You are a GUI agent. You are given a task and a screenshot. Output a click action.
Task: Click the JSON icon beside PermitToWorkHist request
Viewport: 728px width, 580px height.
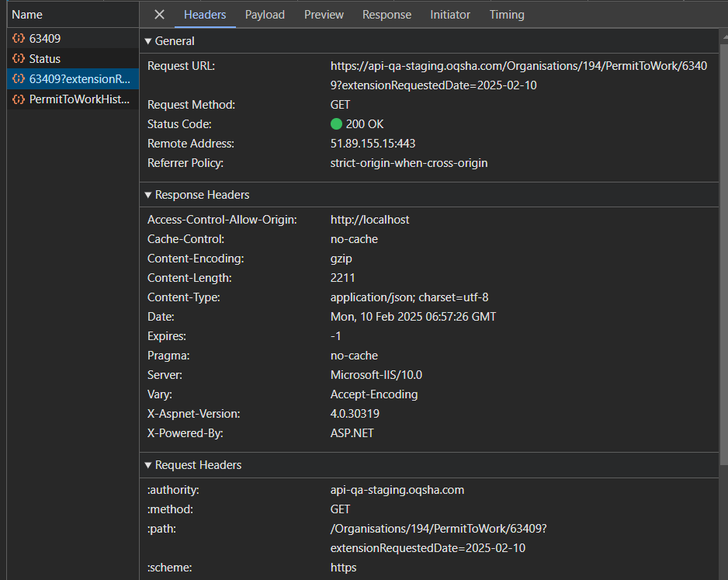coord(18,99)
